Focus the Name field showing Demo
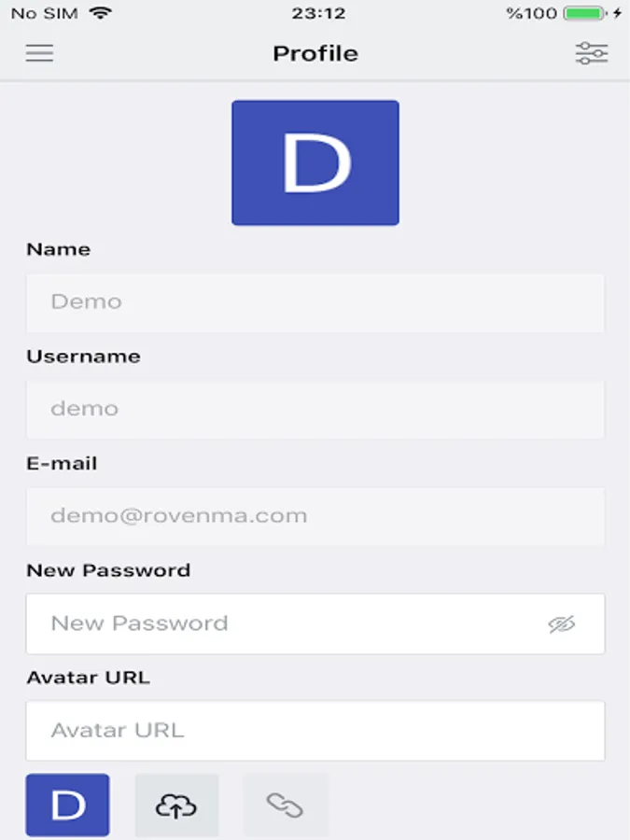630x840 pixels. tap(315, 302)
